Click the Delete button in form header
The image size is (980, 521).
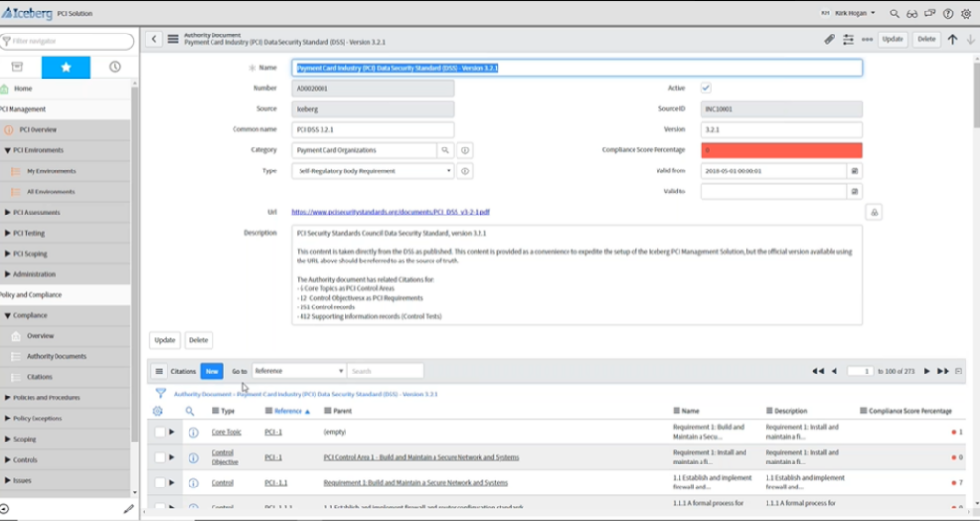point(926,38)
